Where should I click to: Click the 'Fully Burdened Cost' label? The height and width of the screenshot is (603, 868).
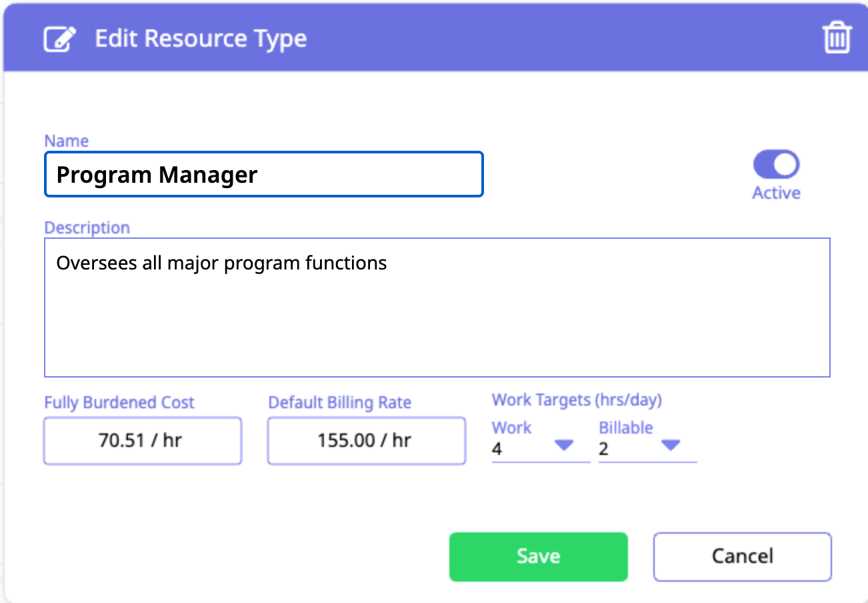(x=119, y=403)
